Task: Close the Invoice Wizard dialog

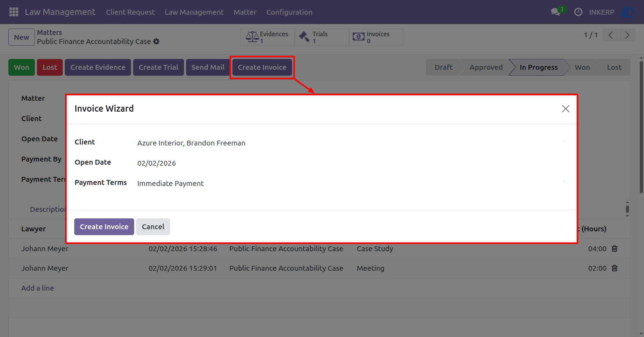Action: coord(566,109)
